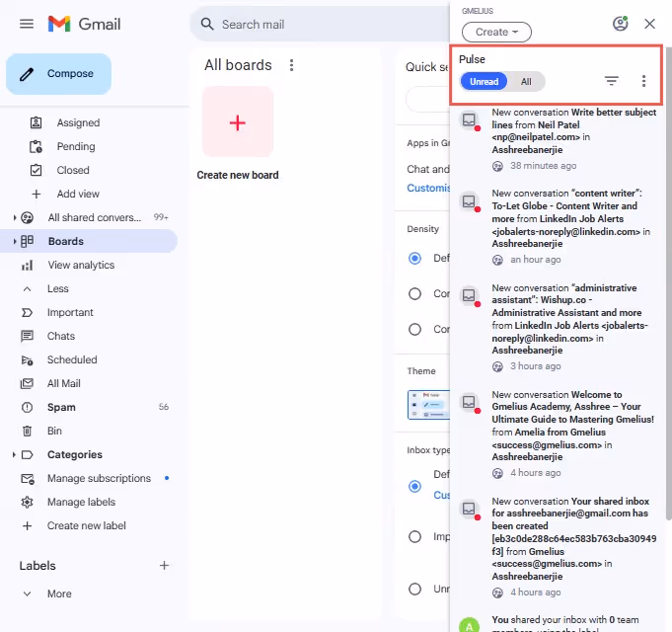Open the Closed view
This screenshot has height=632, width=672.
point(73,170)
